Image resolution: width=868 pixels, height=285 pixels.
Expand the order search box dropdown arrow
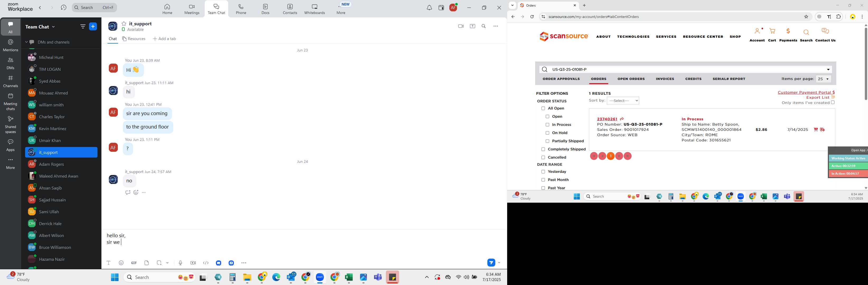click(828, 70)
